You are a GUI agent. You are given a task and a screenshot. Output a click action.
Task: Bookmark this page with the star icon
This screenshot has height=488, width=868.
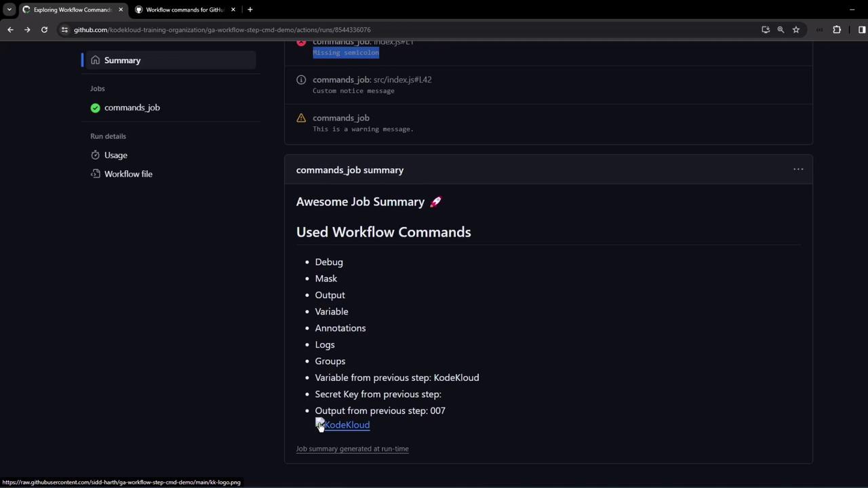(796, 30)
